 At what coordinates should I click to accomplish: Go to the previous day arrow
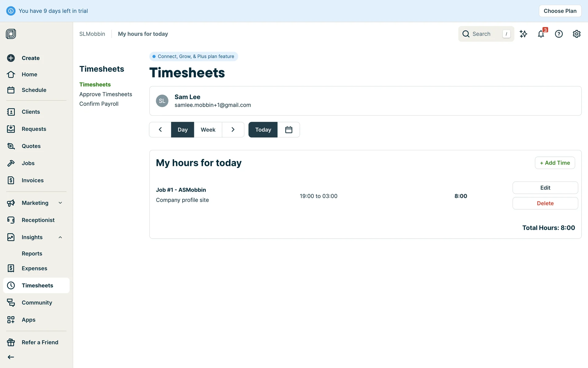160,130
